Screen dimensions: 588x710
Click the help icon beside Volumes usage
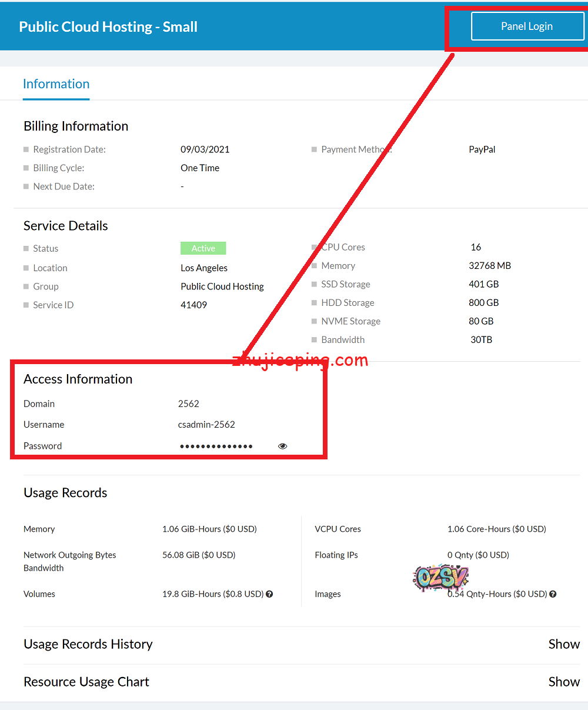tap(269, 594)
